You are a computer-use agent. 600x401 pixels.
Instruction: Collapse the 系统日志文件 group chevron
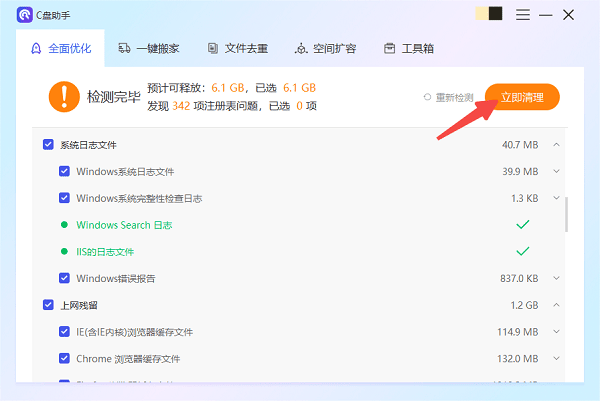[x=556, y=145]
